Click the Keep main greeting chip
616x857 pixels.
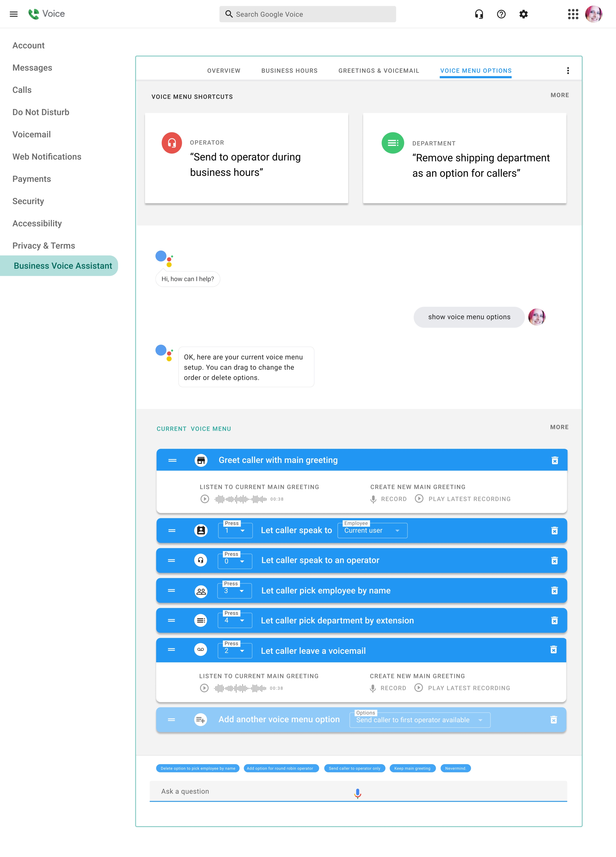point(412,768)
